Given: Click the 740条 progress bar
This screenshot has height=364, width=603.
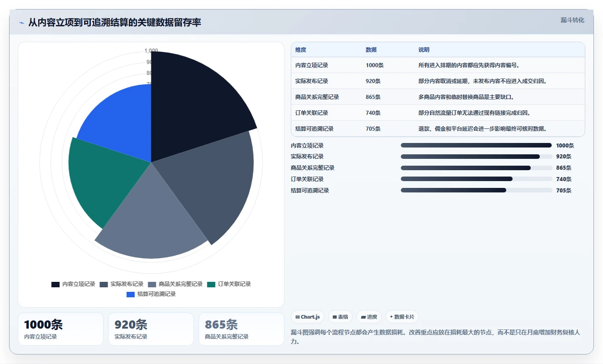Looking at the screenshot, I should pos(476,179).
